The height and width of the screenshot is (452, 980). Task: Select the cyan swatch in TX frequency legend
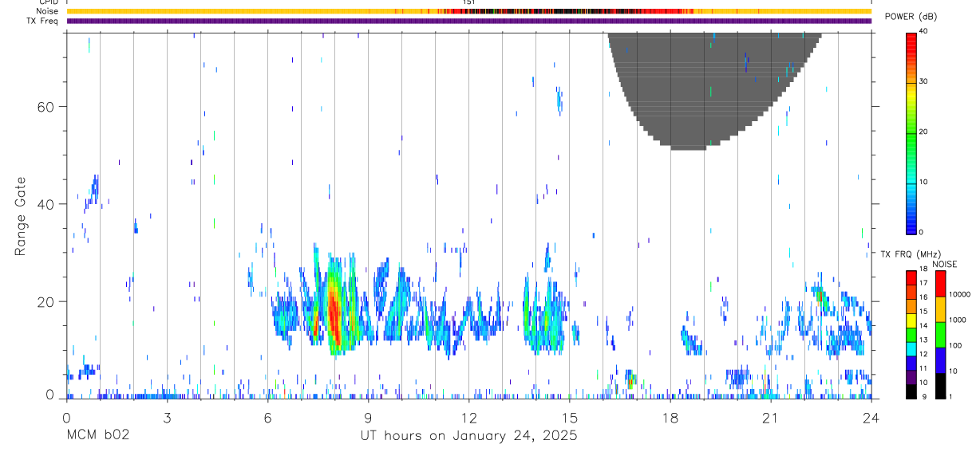click(x=911, y=348)
